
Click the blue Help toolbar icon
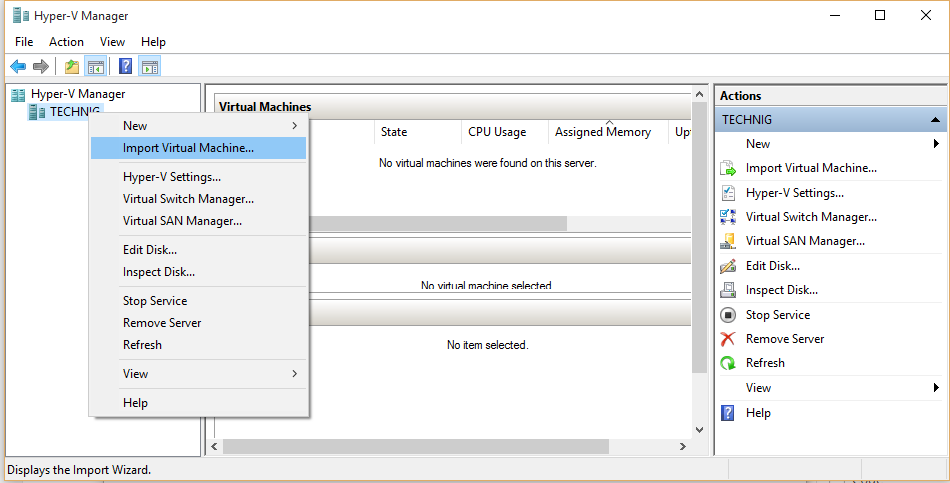point(125,66)
